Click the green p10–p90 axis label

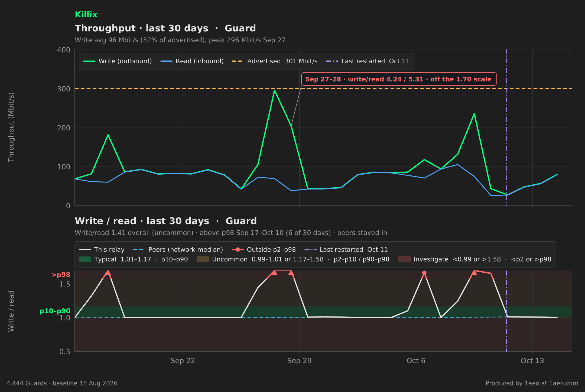coord(55,311)
